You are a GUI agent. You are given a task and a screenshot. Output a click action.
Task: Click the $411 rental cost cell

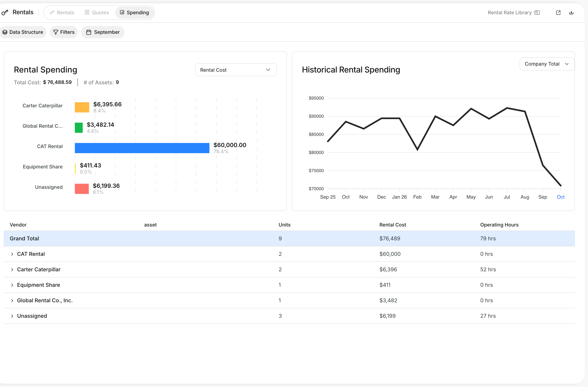[385, 285]
